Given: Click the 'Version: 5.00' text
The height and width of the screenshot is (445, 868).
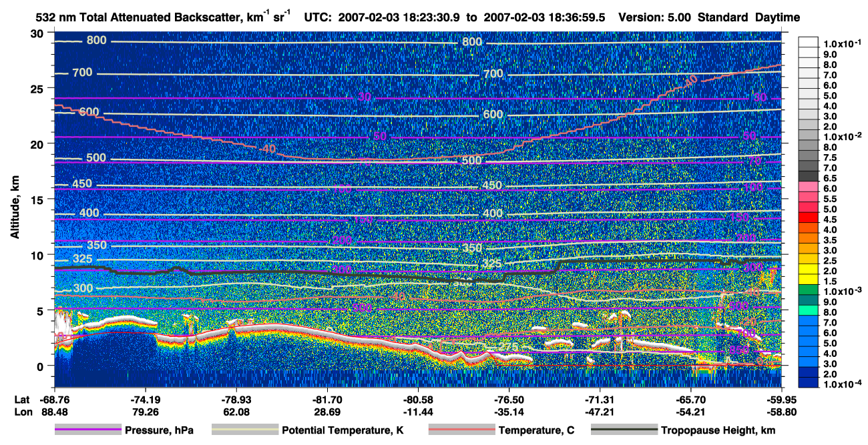Looking at the screenshot, I should click(656, 17).
